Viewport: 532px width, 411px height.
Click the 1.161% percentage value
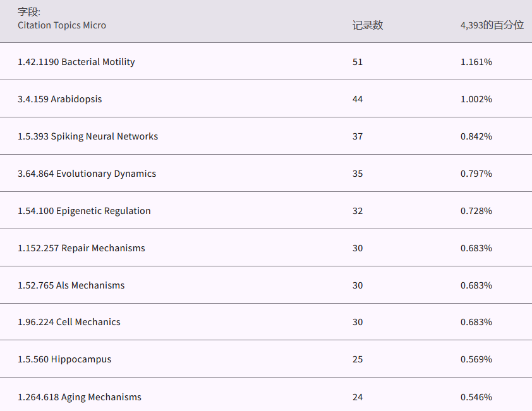(x=476, y=62)
